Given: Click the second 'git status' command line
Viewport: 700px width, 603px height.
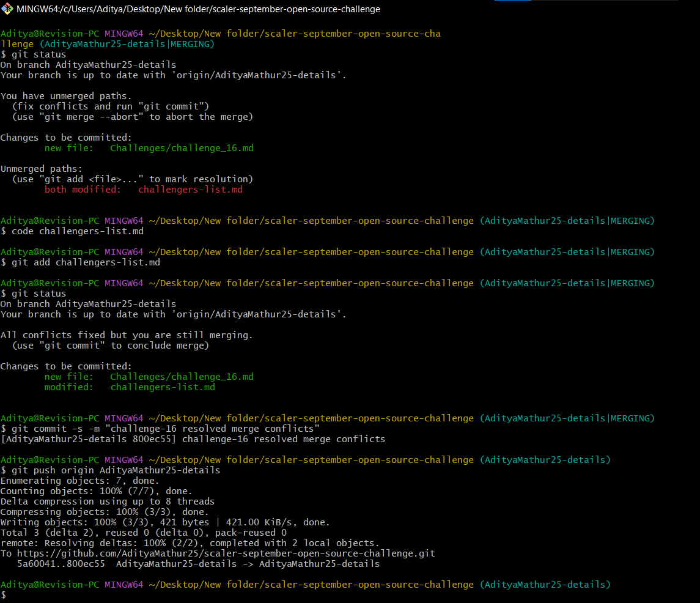Looking at the screenshot, I should [x=34, y=294].
